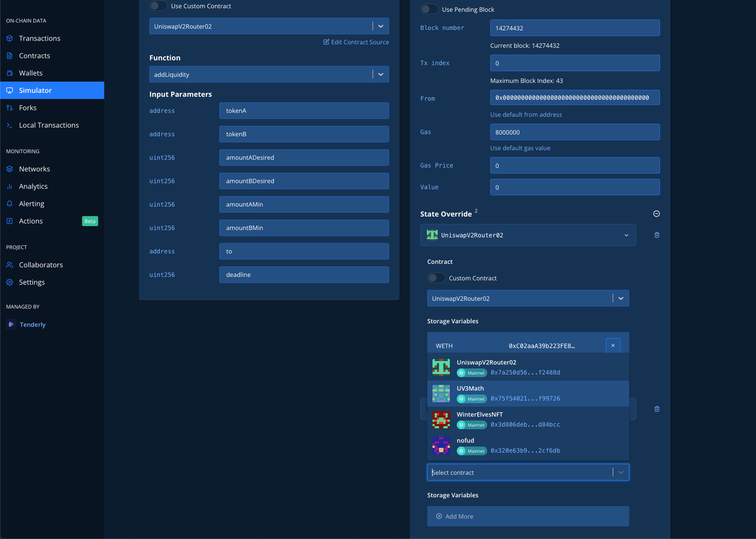Click the plus icon in Add More

click(439, 516)
